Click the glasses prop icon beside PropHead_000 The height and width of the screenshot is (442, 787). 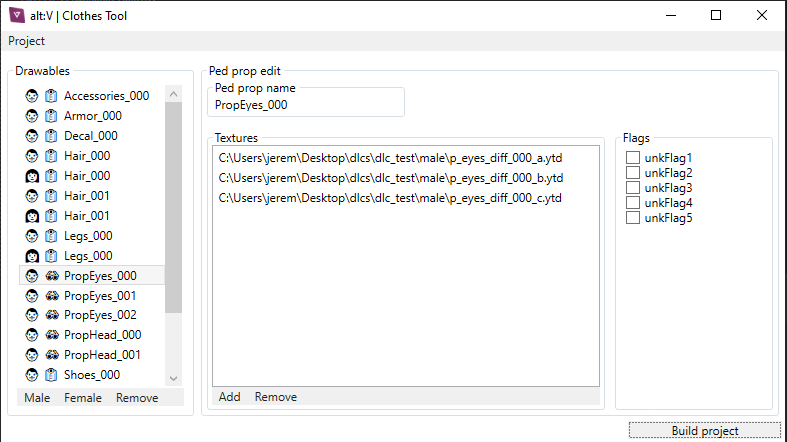coord(52,335)
